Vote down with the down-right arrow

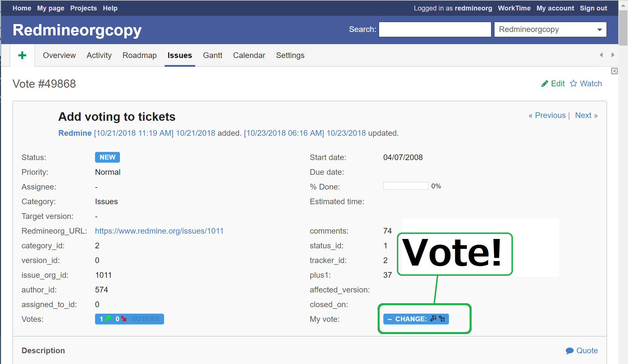click(x=442, y=319)
